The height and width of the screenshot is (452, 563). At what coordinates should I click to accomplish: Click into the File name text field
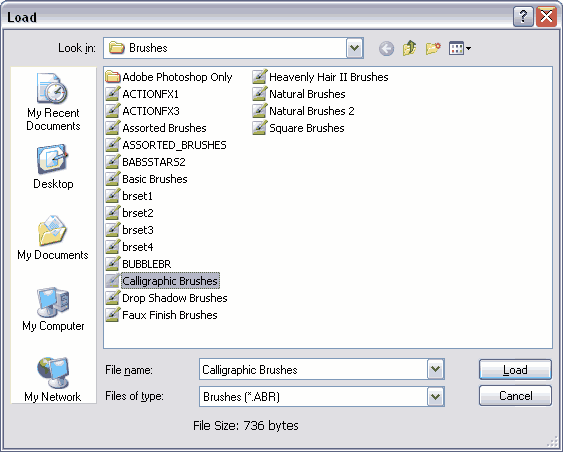pos(313,369)
